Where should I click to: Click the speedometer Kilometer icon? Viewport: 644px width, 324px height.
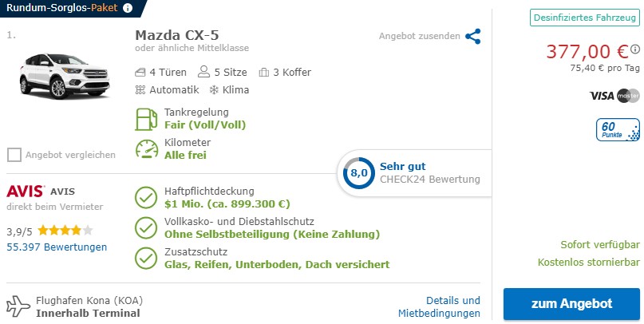(147, 149)
